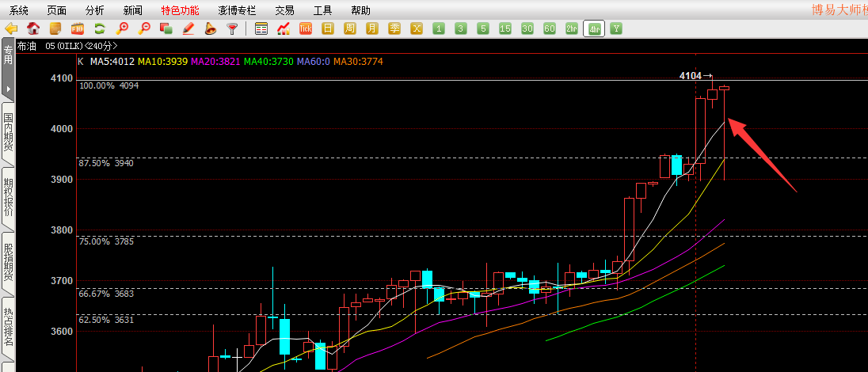This screenshot has width=868, height=372.
Task: Switch to daily 日 chart period
Action: pos(328,28)
